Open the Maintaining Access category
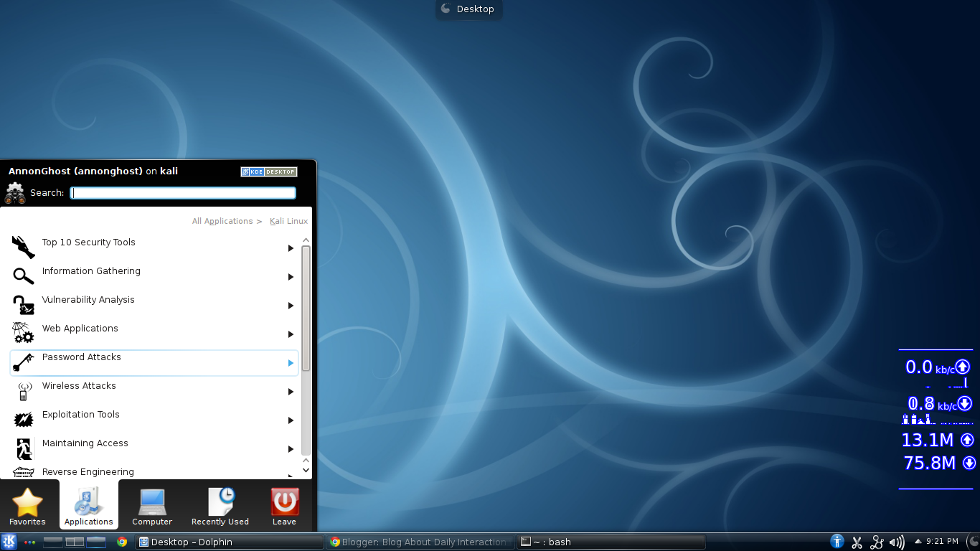 click(85, 443)
